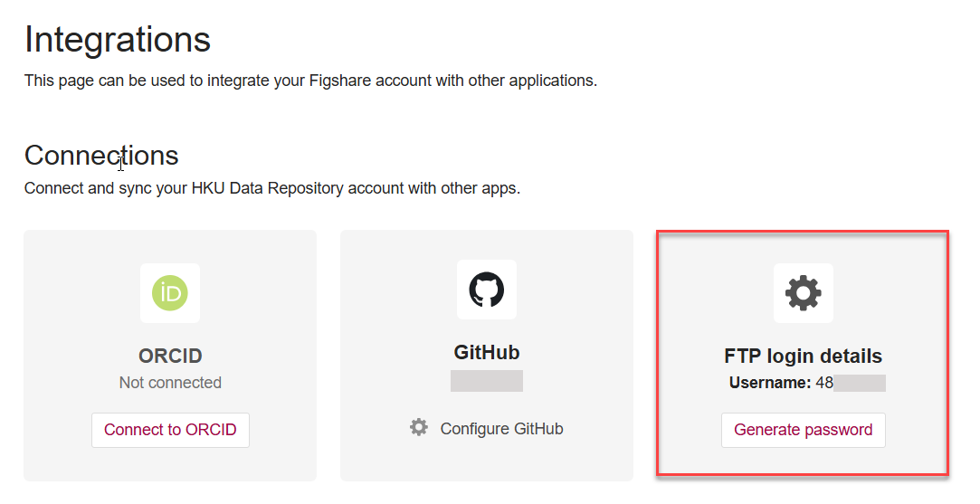
Task: Click the FTP login details title
Action: [803, 356]
